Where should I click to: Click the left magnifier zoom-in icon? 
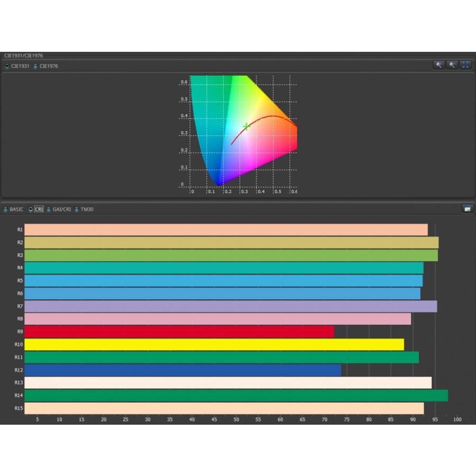point(439,66)
